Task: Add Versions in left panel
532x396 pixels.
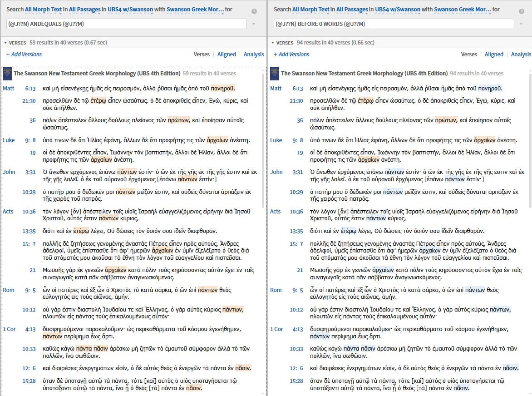Action: click(24, 54)
